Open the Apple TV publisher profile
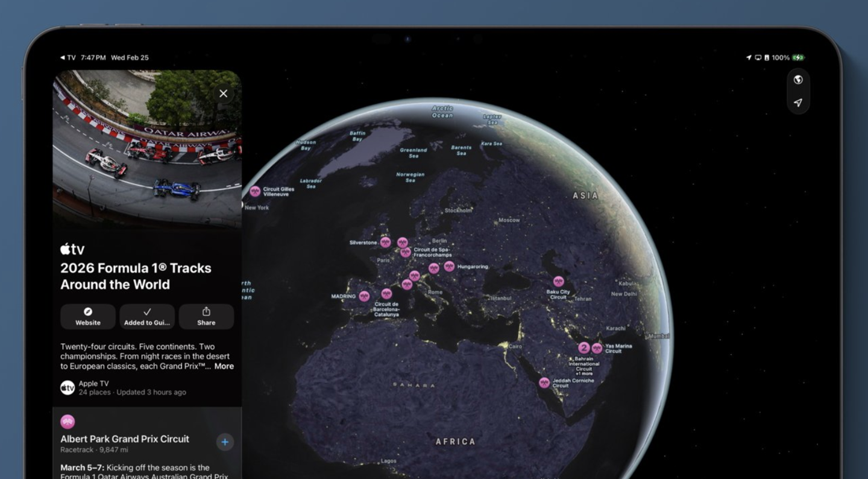Viewport: 868px width, 479px height. [x=93, y=387]
